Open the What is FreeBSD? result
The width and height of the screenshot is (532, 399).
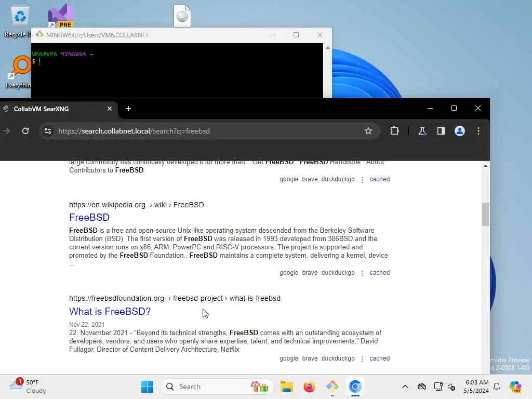110,312
